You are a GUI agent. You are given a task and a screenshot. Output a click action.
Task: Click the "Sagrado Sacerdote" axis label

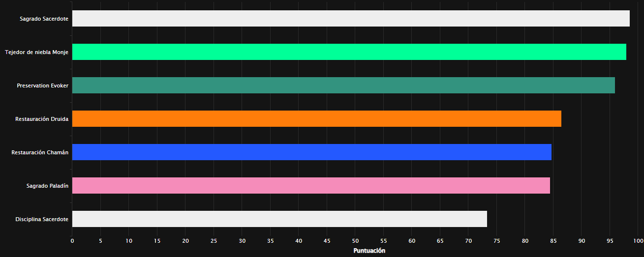[44, 19]
